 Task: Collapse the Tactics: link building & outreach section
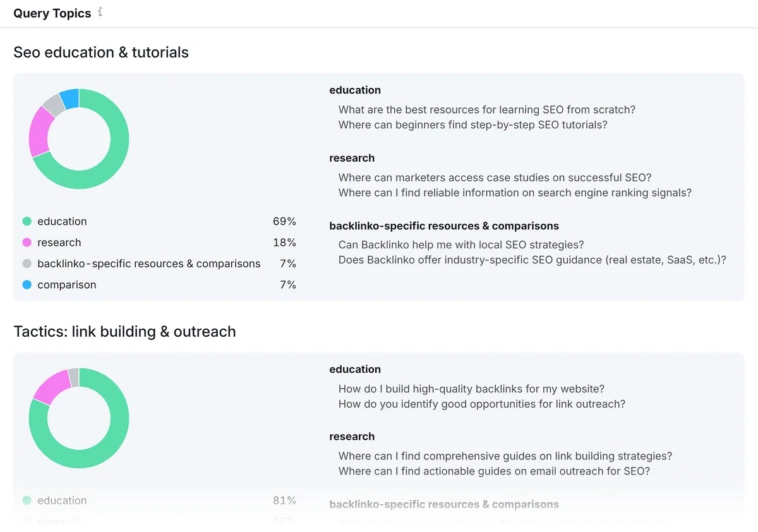pos(124,331)
